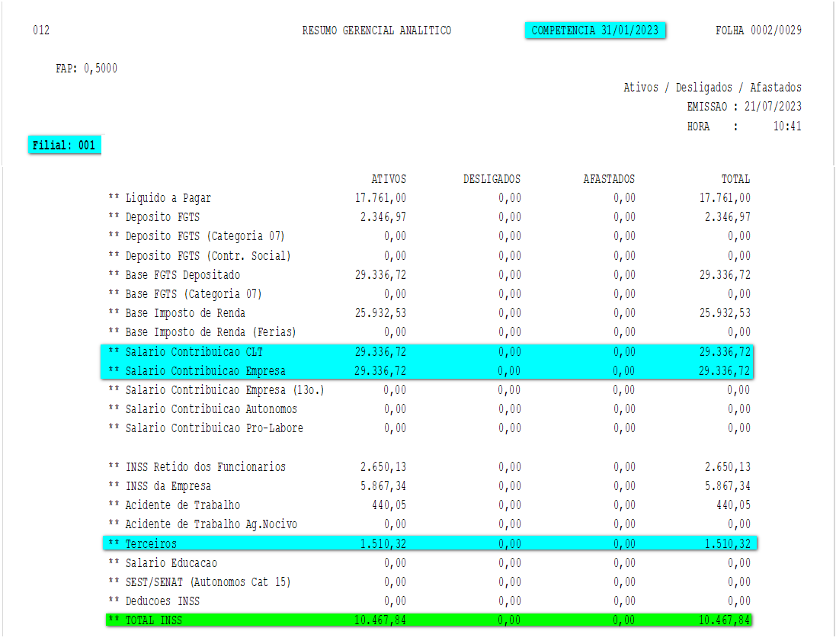Click the Base Imposto de Renda (Ferias) label
The width and height of the screenshot is (836, 644).
click(202, 332)
